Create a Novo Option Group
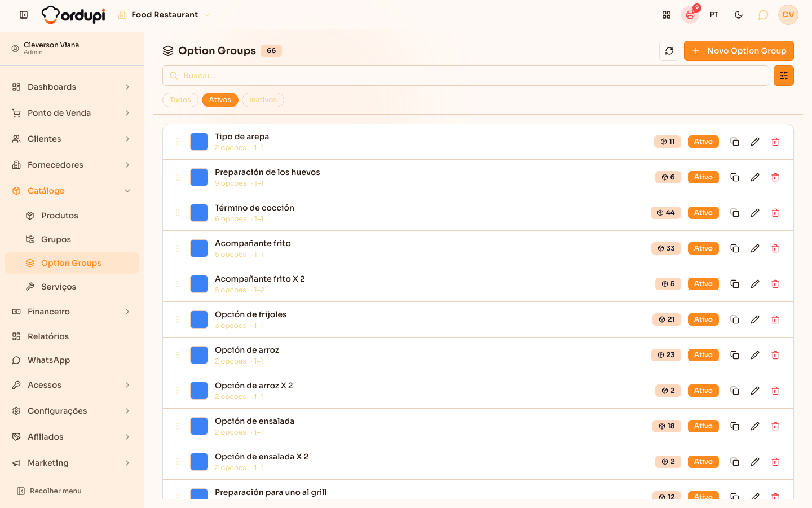The width and height of the screenshot is (812, 508). pos(739,51)
